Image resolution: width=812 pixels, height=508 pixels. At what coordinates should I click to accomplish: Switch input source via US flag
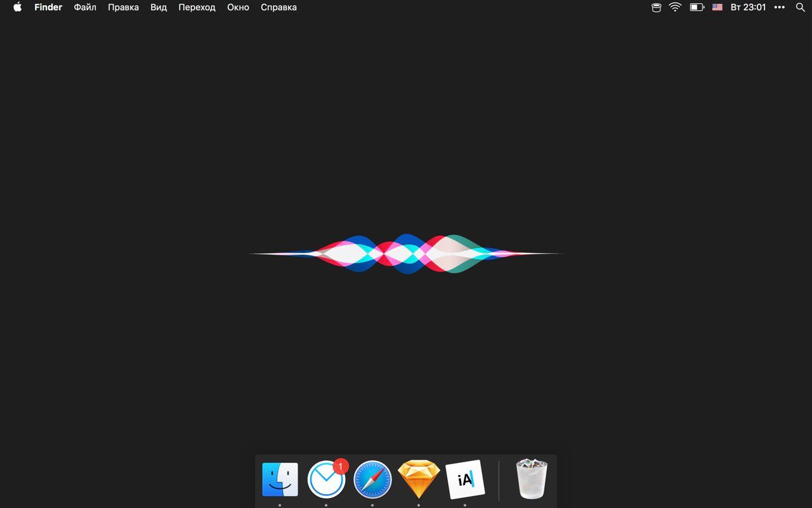(717, 8)
